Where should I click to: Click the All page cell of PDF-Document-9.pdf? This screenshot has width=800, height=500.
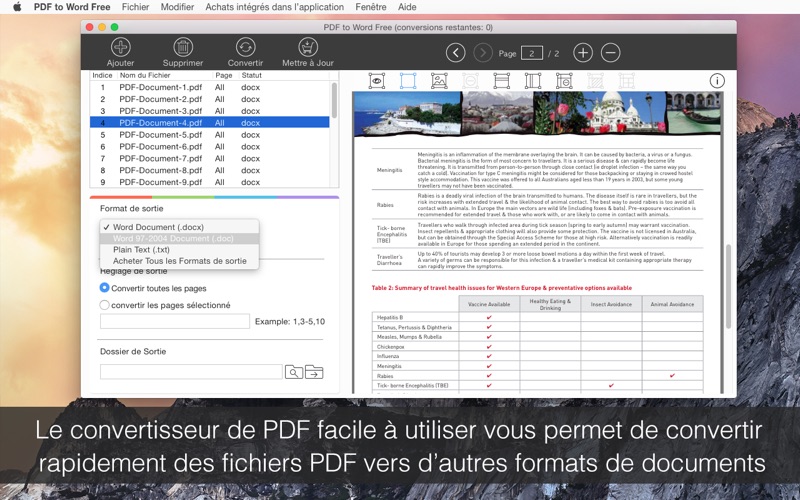(x=219, y=182)
